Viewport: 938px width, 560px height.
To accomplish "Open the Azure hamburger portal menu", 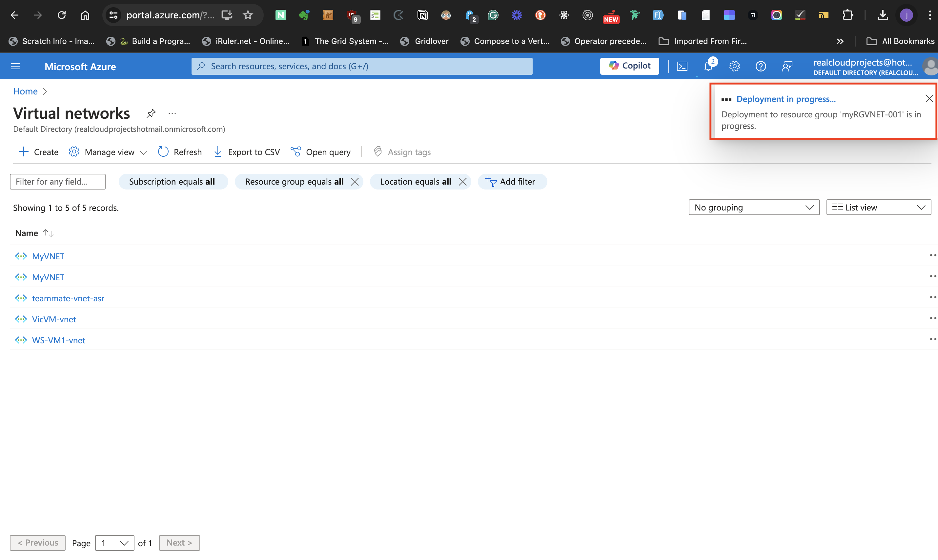I will click(x=16, y=67).
